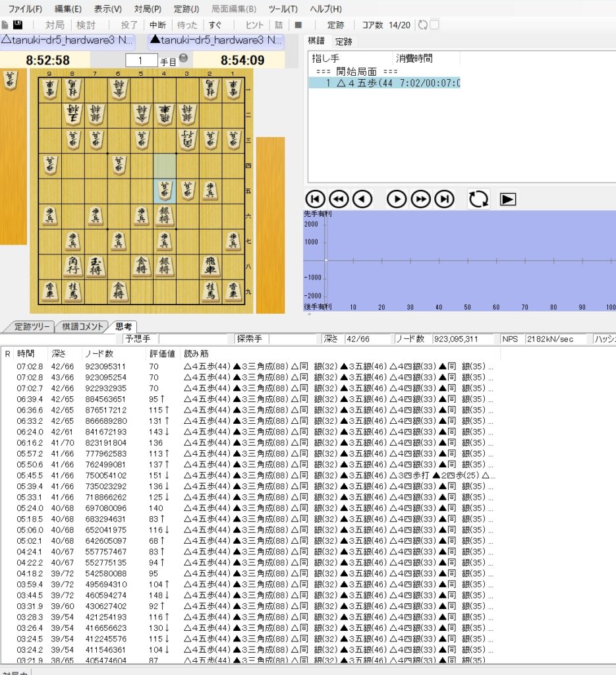The height and width of the screenshot is (675, 616).
Task: Click the move number field before 手目
Action: click(142, 61)
